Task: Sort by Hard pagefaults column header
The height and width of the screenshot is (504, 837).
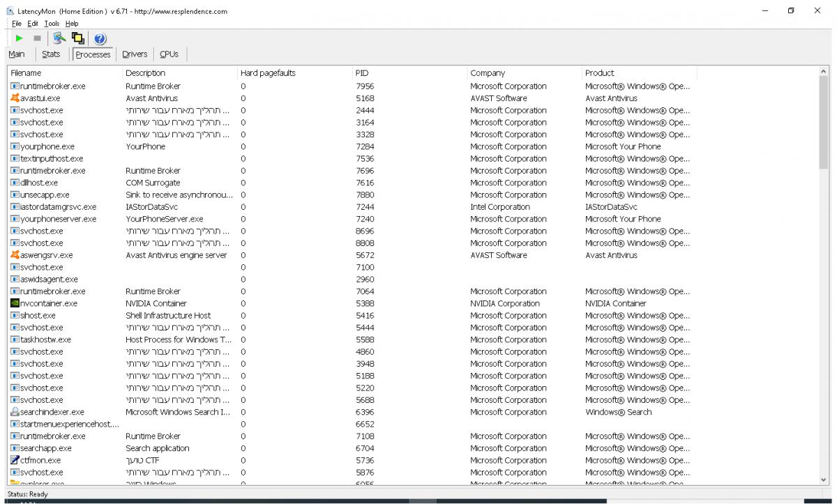Action: [294, 72]
